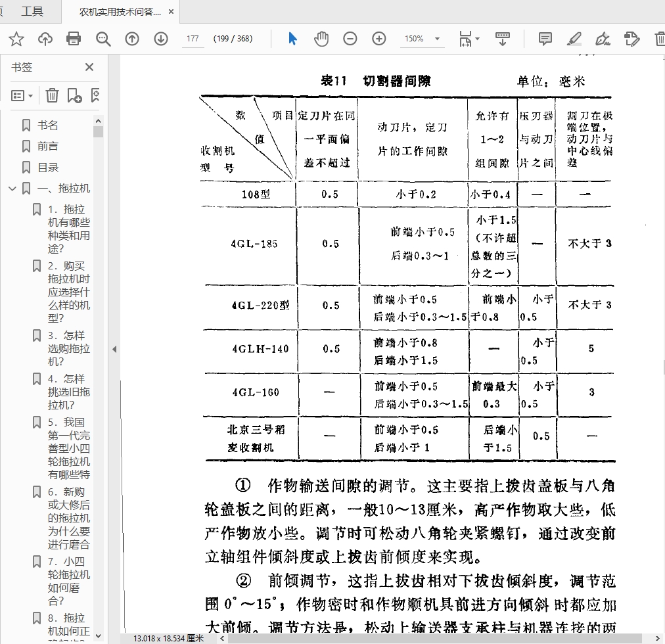665x644 pixels.
Task: Collapse the 一、拖拉机 bookmark tree node
Action: pos(12,189)
